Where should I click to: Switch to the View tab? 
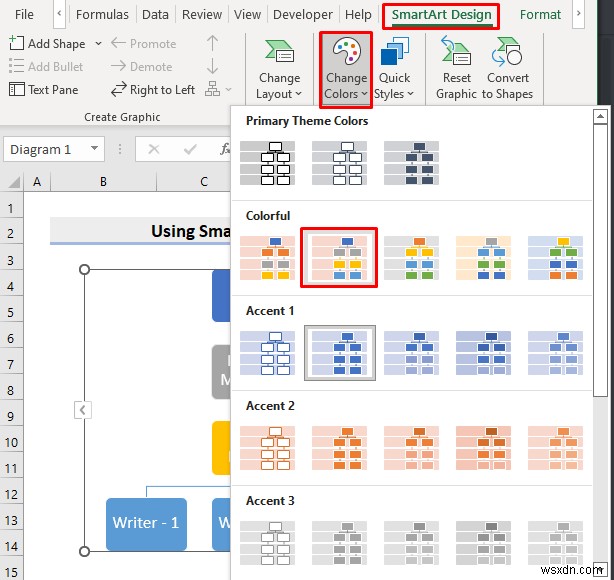247,14
